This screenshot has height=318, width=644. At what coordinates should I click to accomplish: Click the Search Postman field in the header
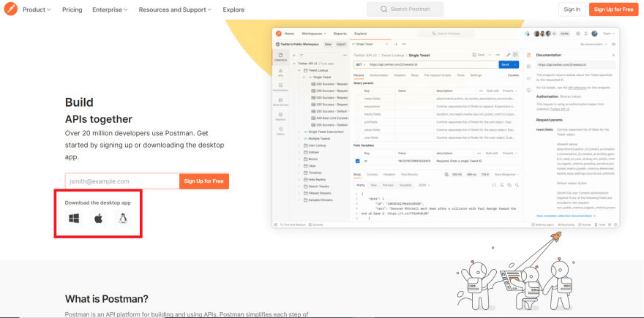pos(405,9)
